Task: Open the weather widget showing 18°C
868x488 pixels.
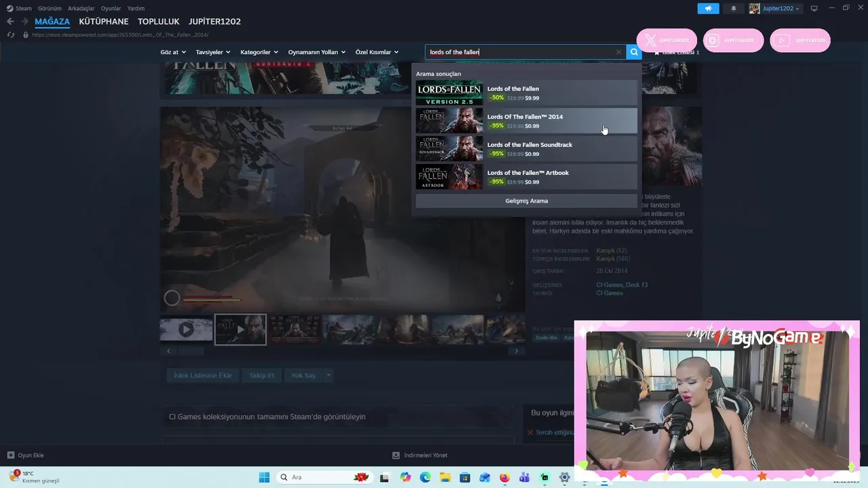Action: [35, 477]
